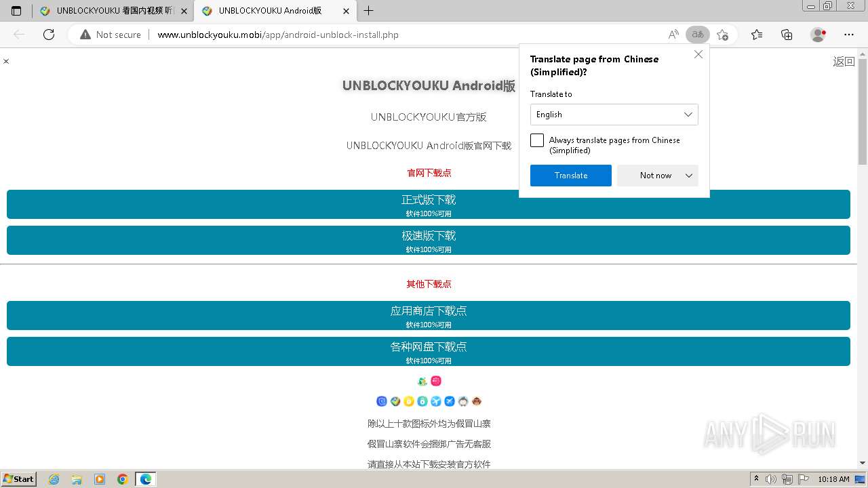This screenshot has height=488, width=868.
Task: Click the UNBLOCKYOUKU官方版 text
Action: pyautogui.click(x=429, y=117)
